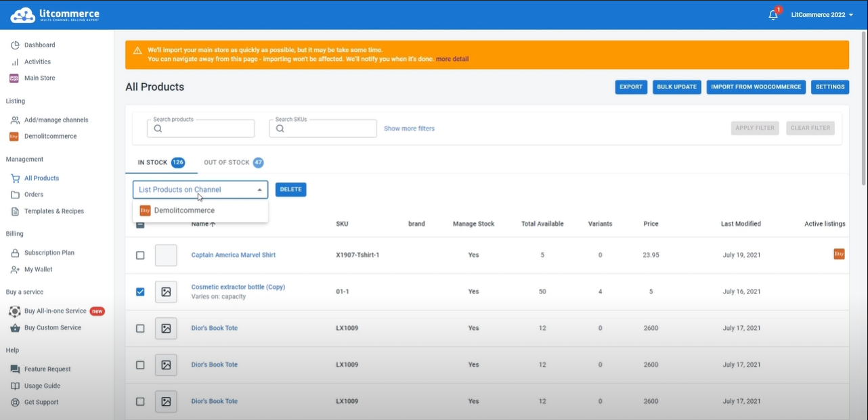Click the Usage Guide book icon

[x=15, y=386]
